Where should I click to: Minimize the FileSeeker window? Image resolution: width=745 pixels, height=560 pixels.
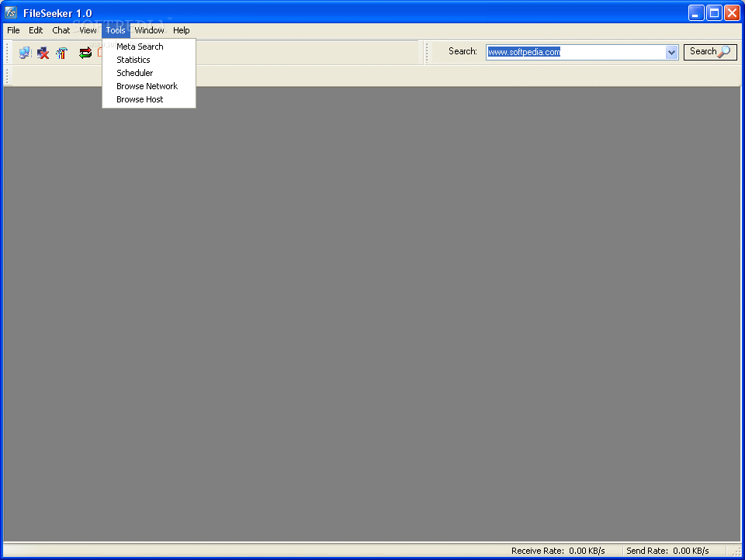[696, 13]
